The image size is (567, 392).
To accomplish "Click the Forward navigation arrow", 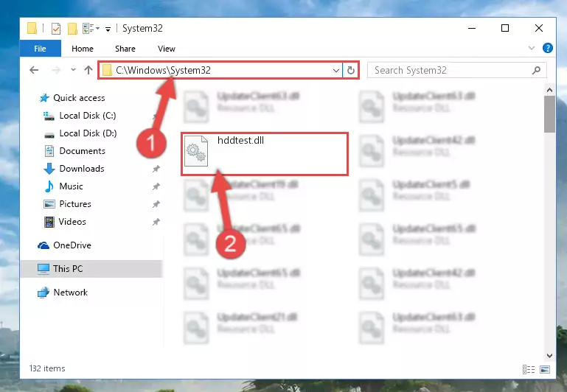I will pos(56,70).
